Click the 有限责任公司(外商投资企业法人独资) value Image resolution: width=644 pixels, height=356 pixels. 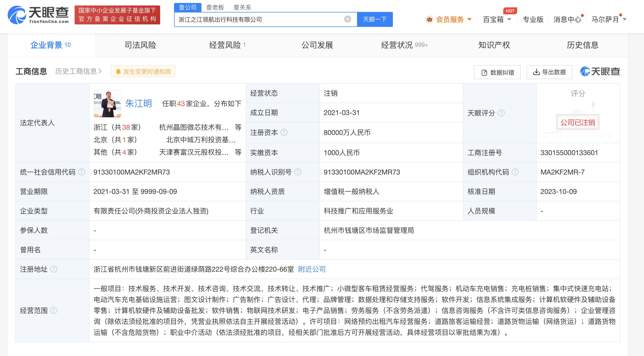(151, 211)
